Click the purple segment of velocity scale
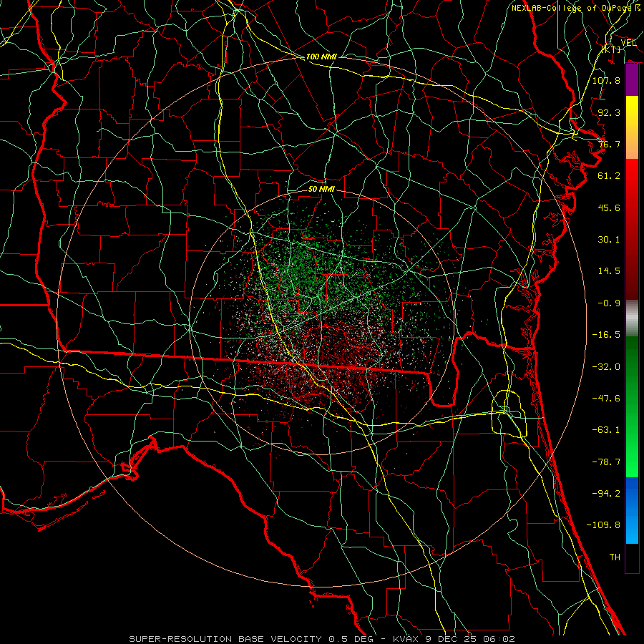644x644 pixels. 632,80
